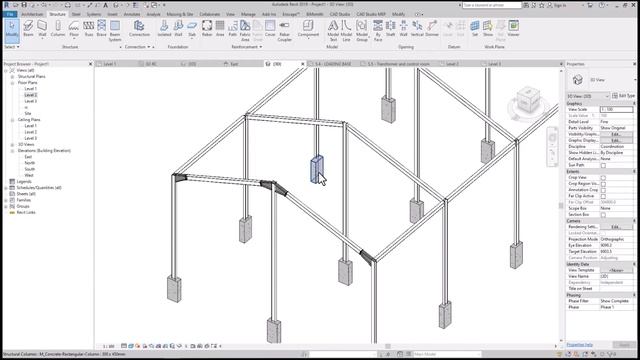The width and height of the screenshot is (640, 360).
Task: Expand the Reinforcement panel dropdown
Action: [x=247, y=47]
